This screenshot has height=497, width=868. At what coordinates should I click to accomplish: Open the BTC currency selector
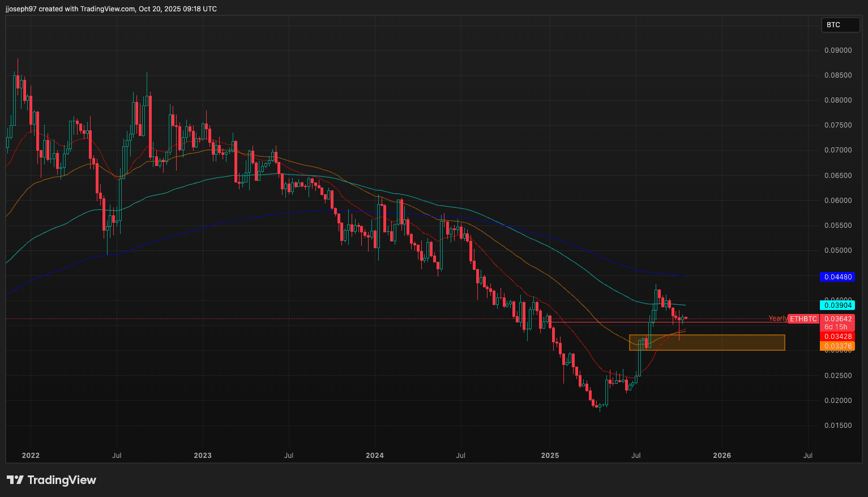point(840,25)
